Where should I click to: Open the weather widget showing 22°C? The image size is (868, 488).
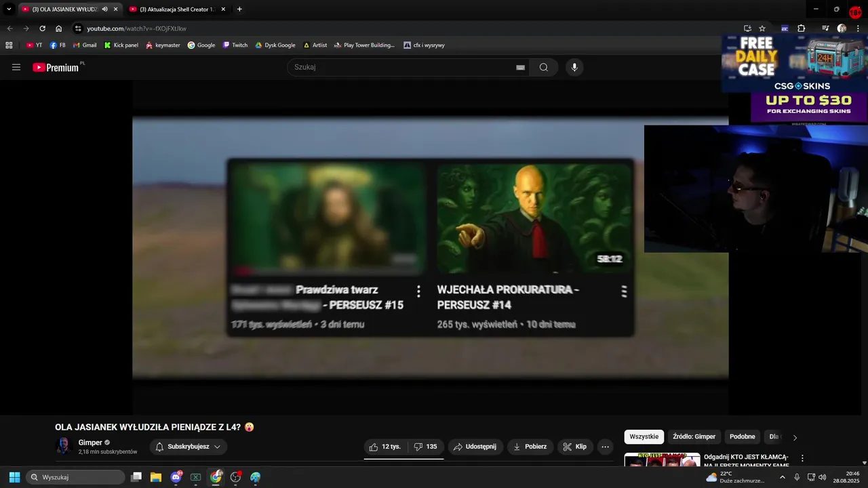pos(735,477)
